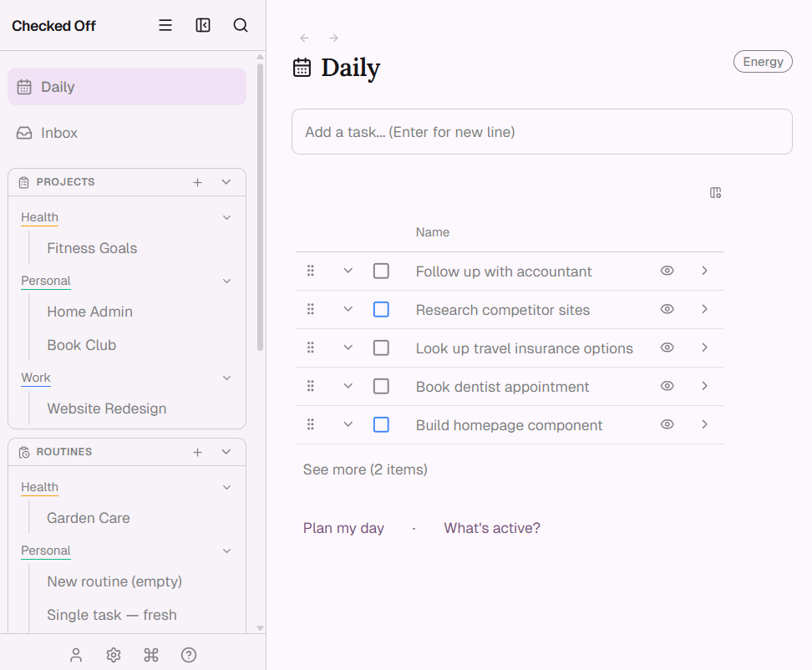Check off Book dentist appointment

pos(381,386)
